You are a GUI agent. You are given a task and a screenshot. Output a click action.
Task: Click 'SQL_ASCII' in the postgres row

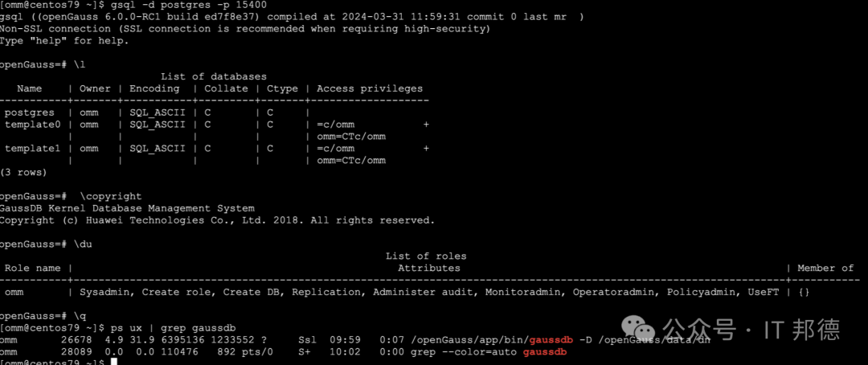pyautogui.click(x=158, y=113)
